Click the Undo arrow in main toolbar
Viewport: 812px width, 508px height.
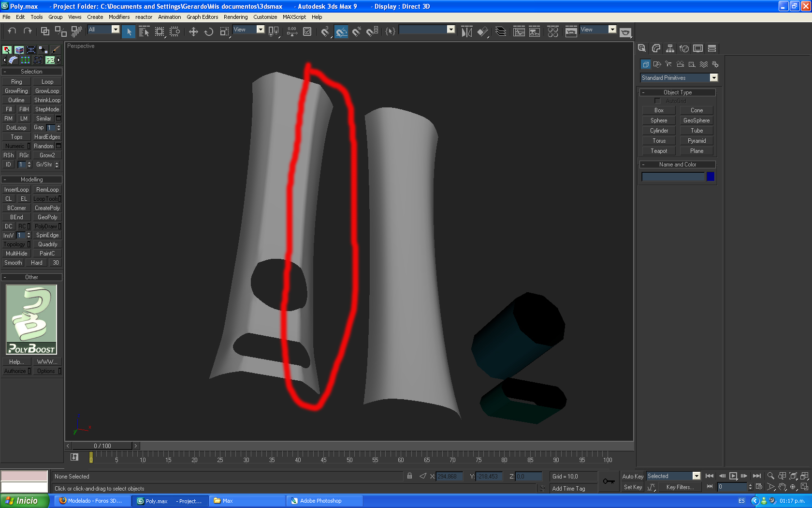[x=12, y=31]
